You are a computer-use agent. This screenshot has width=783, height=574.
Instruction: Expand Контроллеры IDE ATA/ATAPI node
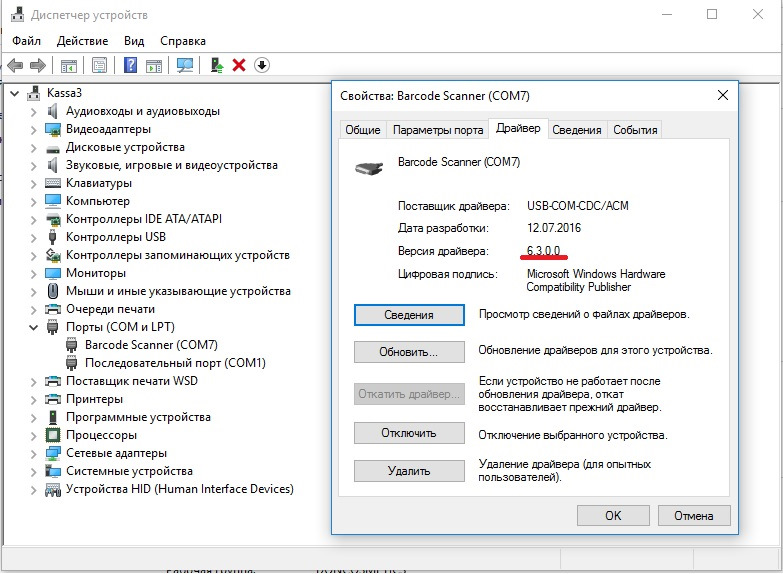[x=33, y=220]
